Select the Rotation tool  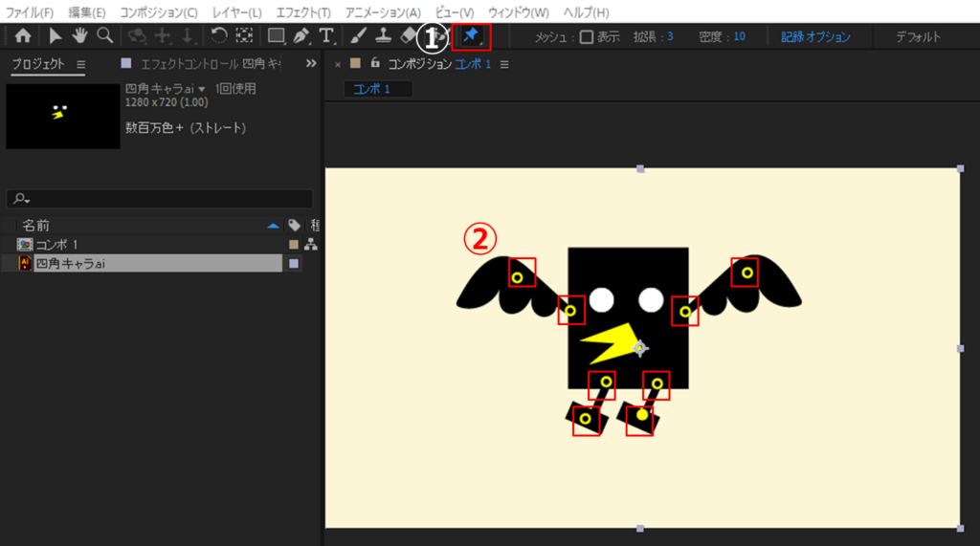219,36
